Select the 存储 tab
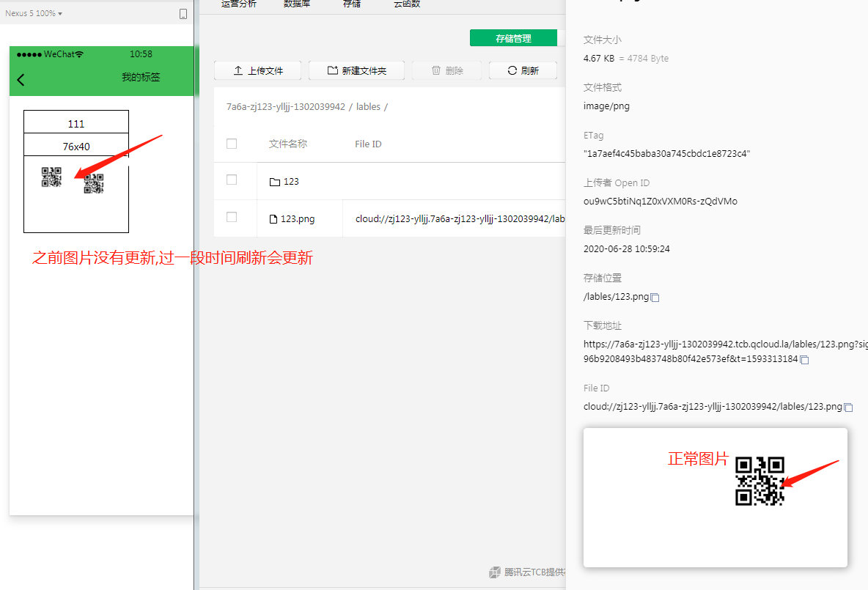 [x=352, y=4]
